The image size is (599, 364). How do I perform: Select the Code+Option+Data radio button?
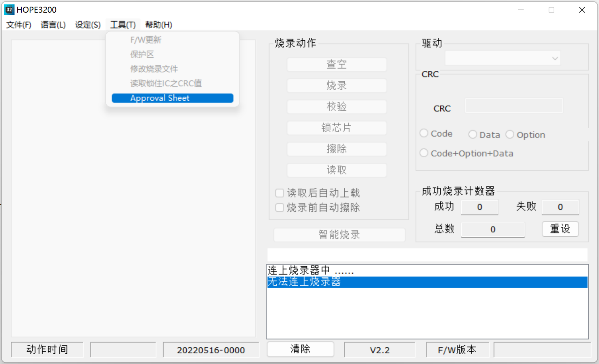(424, 153)
